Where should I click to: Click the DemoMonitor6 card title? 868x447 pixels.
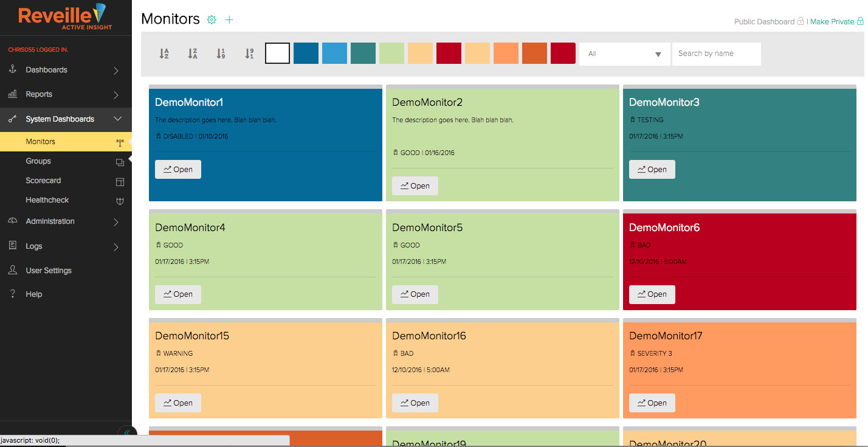click(664, 227)
